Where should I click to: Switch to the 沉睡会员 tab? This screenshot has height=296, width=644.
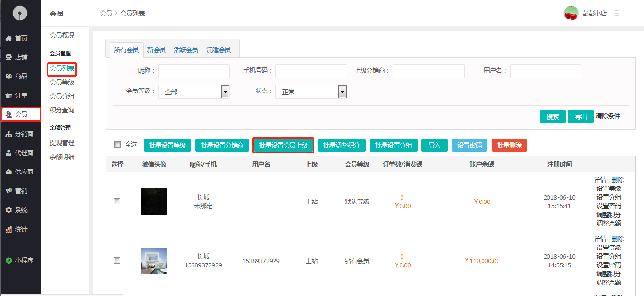218,50
